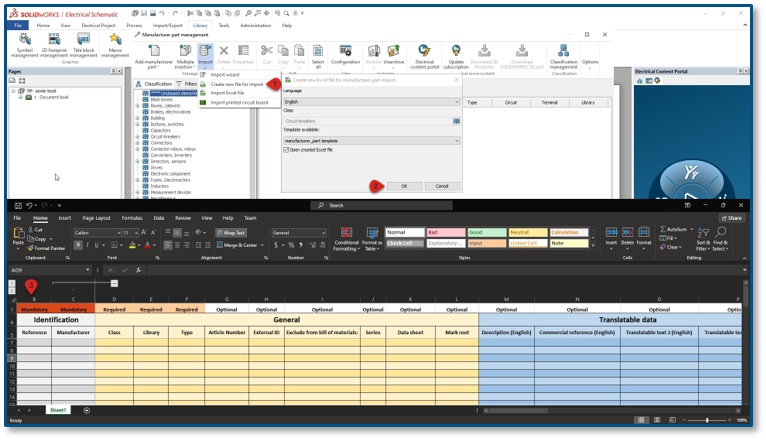Open Template available dropdown
The image size is (766, 440).
(x=372, y=141)
